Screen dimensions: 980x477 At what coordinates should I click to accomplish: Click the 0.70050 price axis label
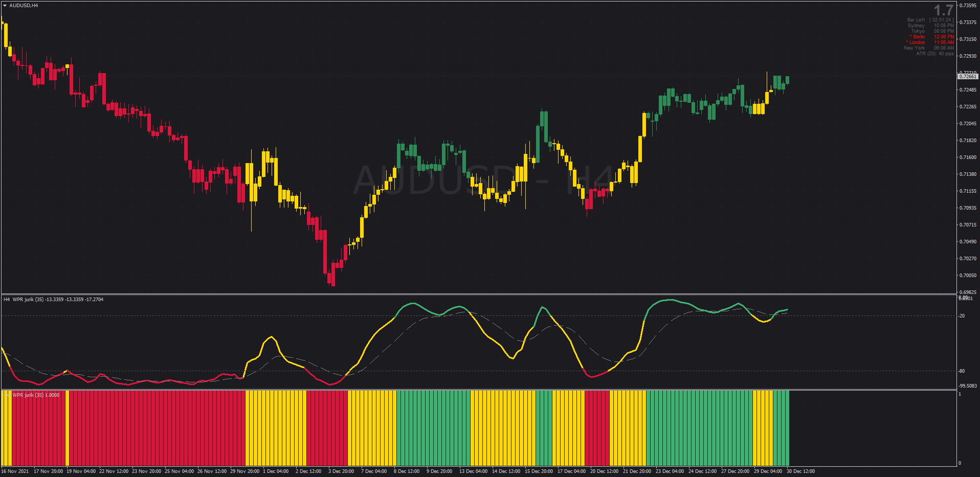tap(968, 276)
